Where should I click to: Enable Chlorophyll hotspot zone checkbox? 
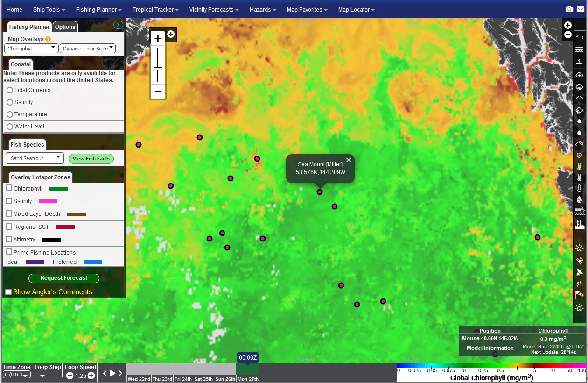[x=9, y=188]
